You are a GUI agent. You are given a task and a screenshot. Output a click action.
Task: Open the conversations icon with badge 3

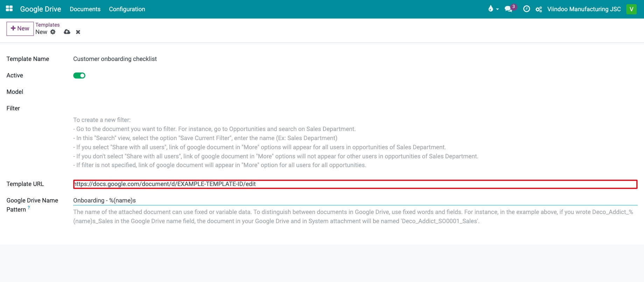pos(510,9)
